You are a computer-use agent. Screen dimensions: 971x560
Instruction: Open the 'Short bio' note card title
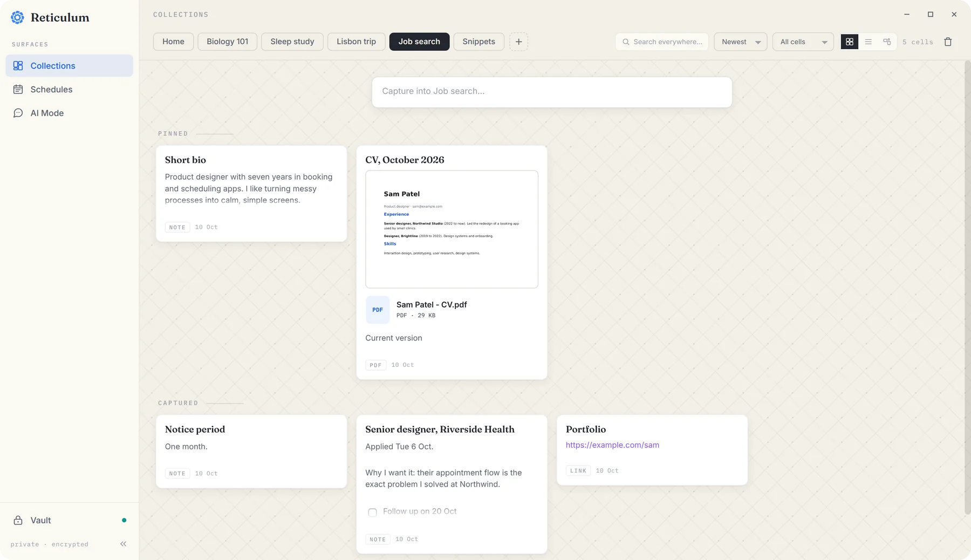(x=186, y=160)
